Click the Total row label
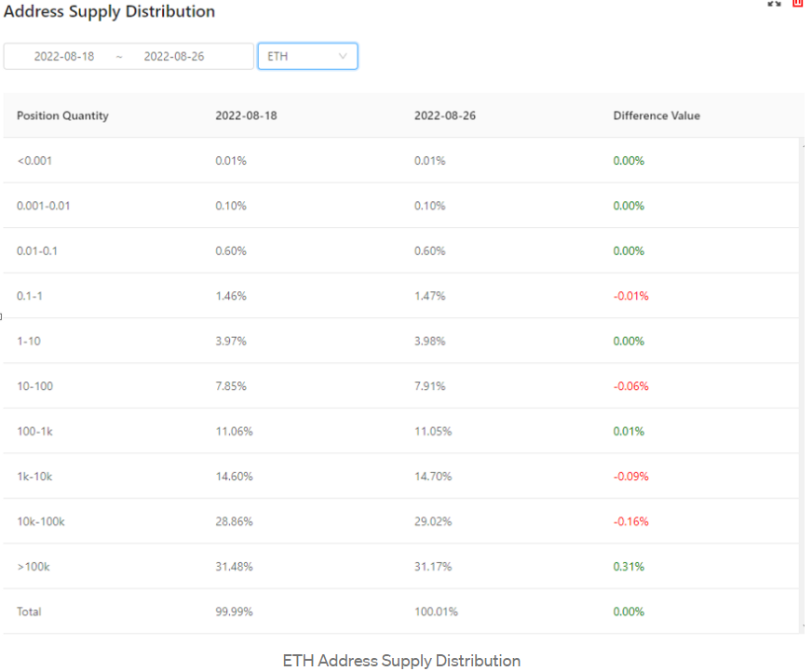The height and width of the screenshot is (671, 812). pyautogui.click(x=29, y=611)
